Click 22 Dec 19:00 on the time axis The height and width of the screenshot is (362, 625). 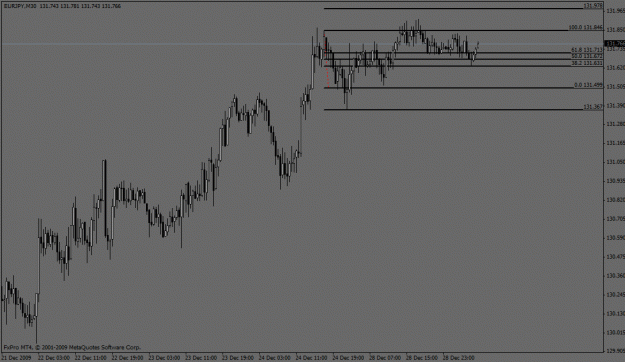[x=128, y=358]
